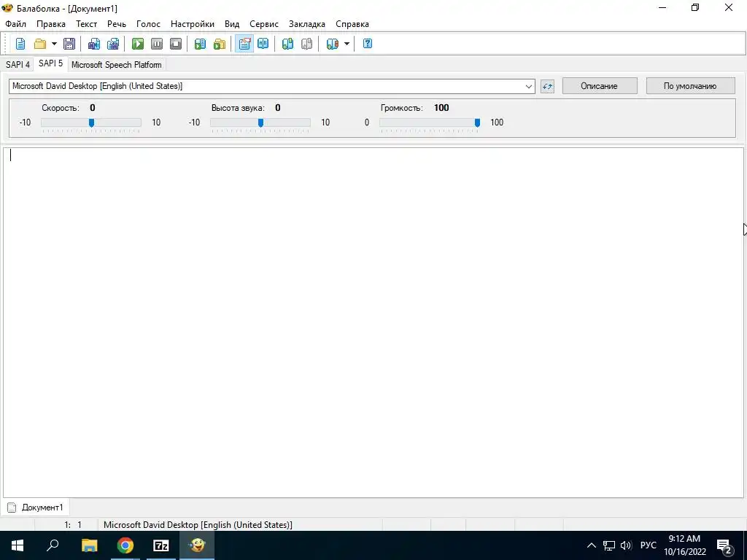Open the Закладка menu
The height and width of the screenshot is (560, 747).
(307, 24)
